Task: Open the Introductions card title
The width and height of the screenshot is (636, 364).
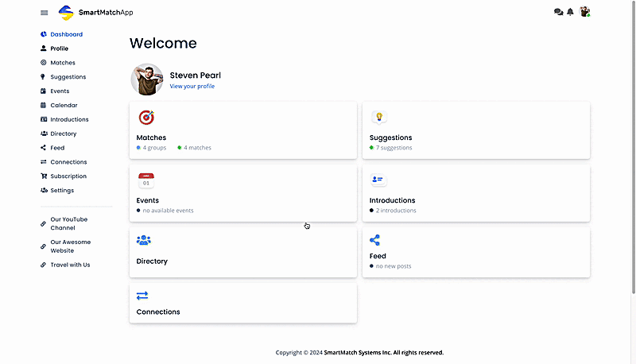Action: [x=392, y=200]
